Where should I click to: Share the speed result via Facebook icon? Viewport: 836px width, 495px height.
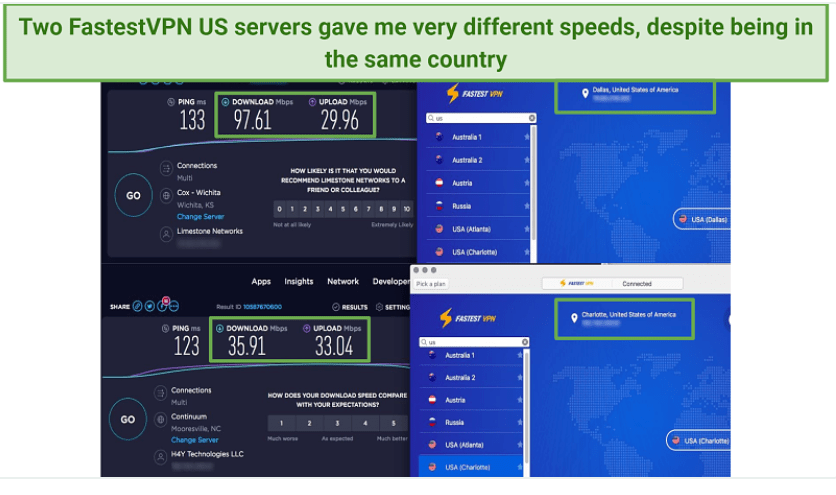point(160,307)
